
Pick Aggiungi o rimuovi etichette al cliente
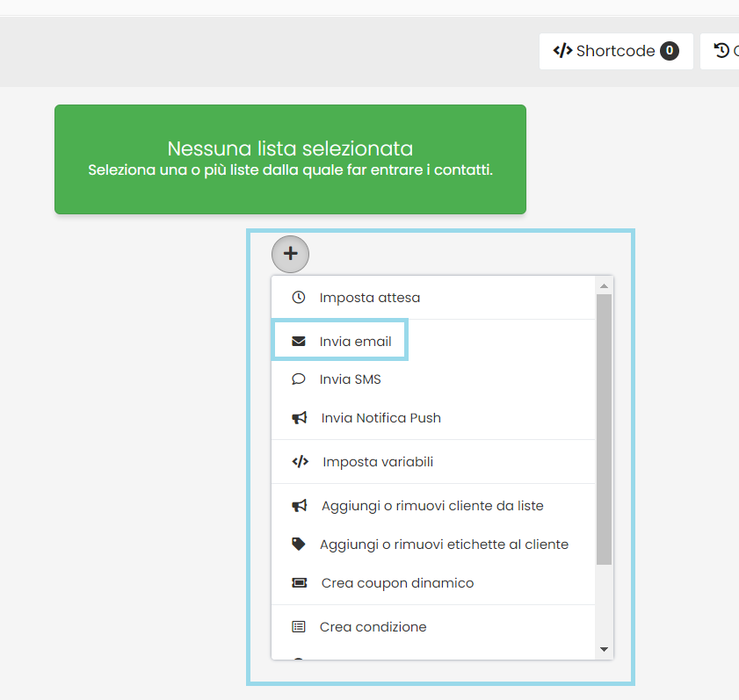pyautogui.click(x=444, y=545)
